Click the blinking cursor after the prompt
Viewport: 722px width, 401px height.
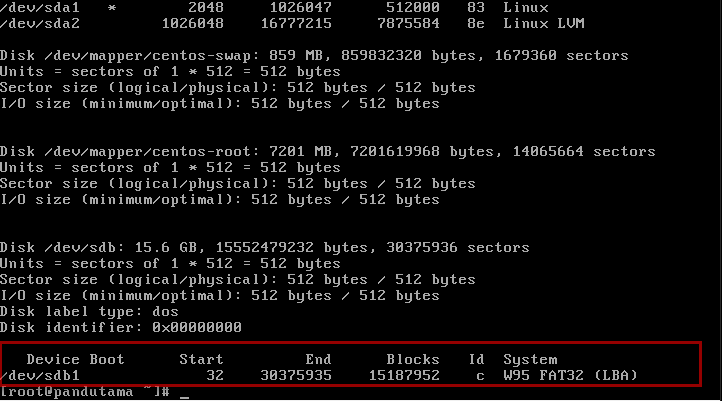click(x=184, y=393)
